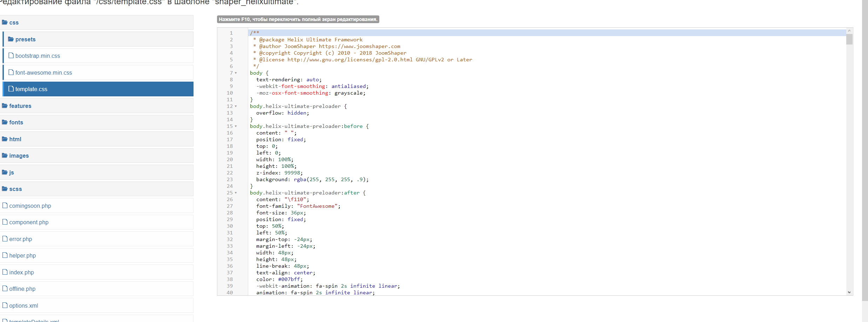Click the html folder icon

pyautogui.click(x=5, y=139)
